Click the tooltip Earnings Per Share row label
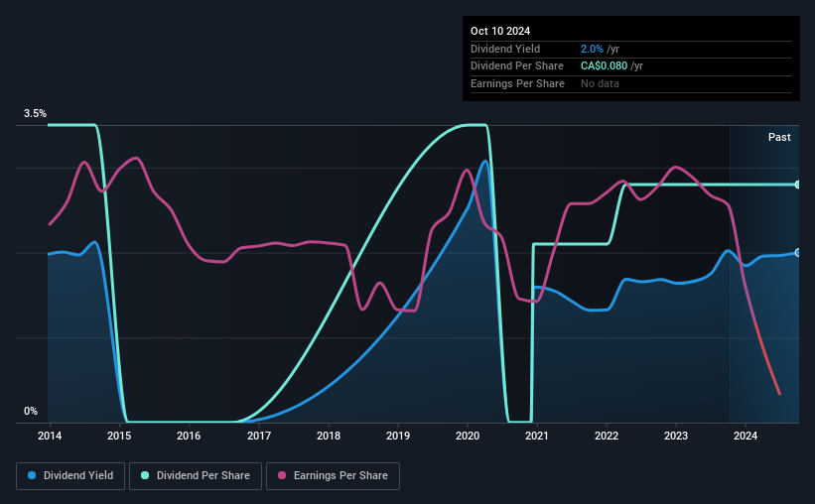Viewport: 815px width, 504px height. 517,83
